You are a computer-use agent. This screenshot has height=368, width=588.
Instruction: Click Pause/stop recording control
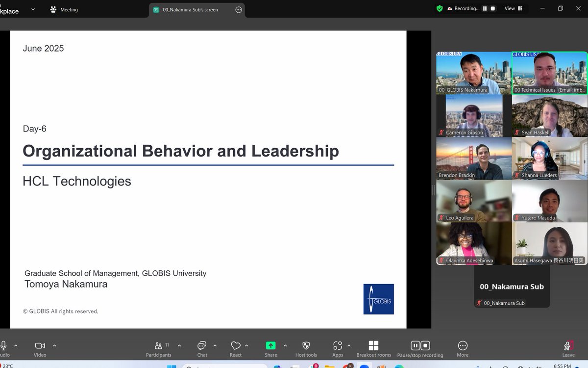pyautogui.click(x=420, y=348)
